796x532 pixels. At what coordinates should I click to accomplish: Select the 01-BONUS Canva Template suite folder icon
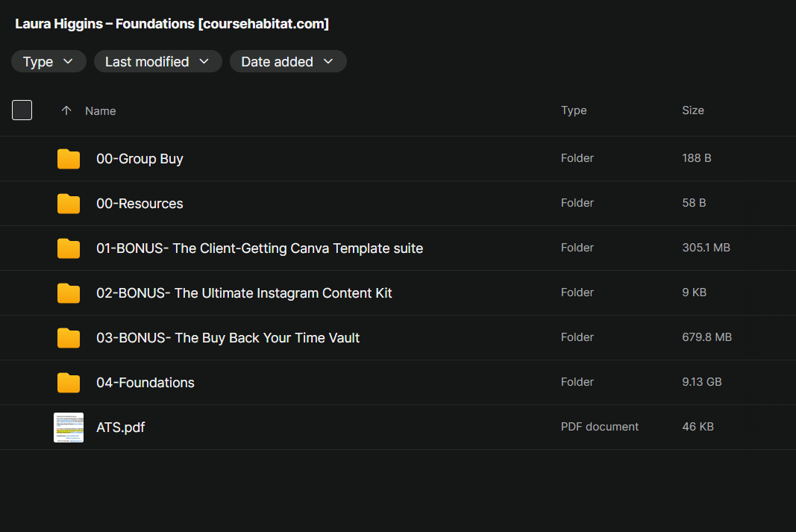(69, 248)
